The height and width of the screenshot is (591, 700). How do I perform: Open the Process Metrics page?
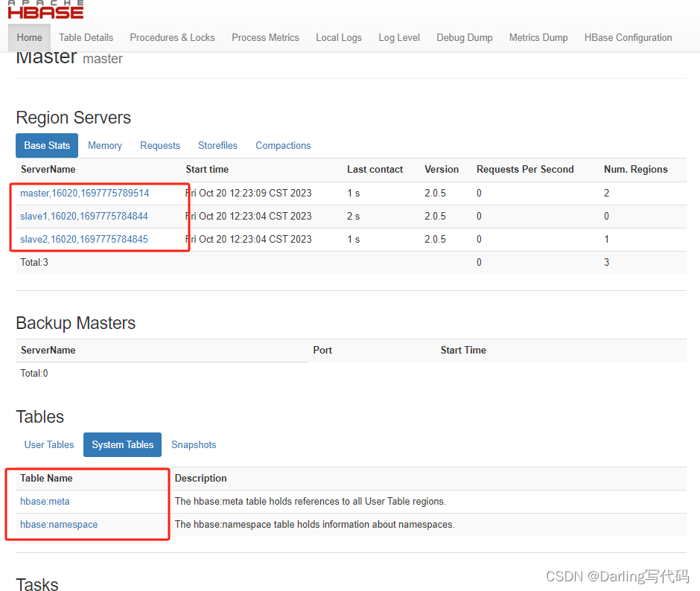[x=265, y=37]
